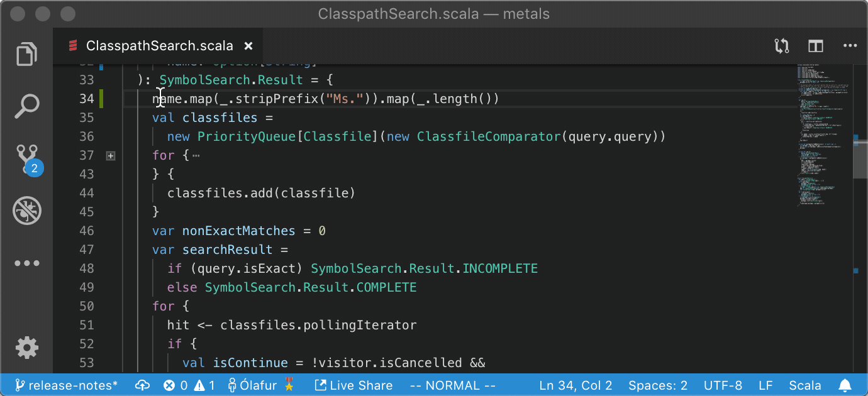Click INCOMPLETE on line 48
The width and height of the screenshot is (868, 396).
500,268
